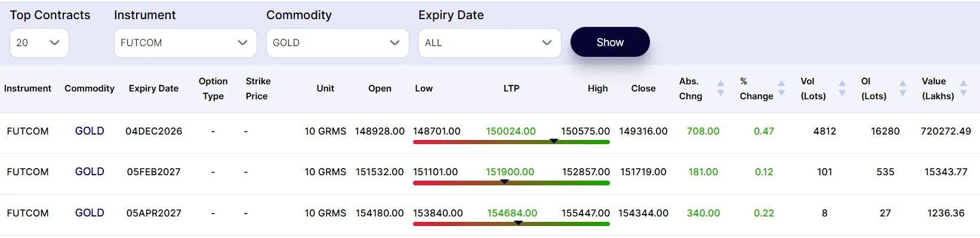The width and height of the screenshot is (980, 238).
Task: Open GOLD link for 05APR2027 contract
Action: click(90, 213)
